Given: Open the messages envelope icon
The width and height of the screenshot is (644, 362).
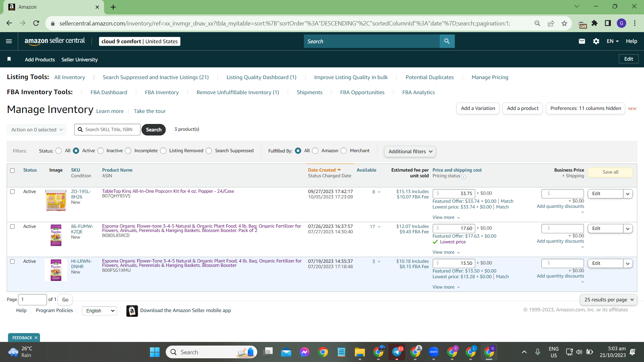Looking at the screenshot, I should [582, 41].
